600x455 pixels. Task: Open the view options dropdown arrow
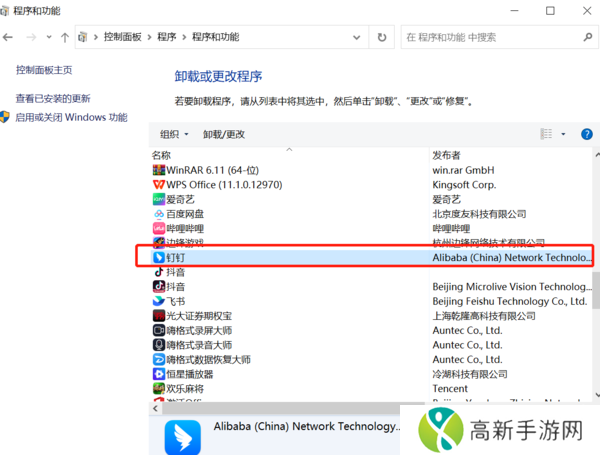coord(563,134)
